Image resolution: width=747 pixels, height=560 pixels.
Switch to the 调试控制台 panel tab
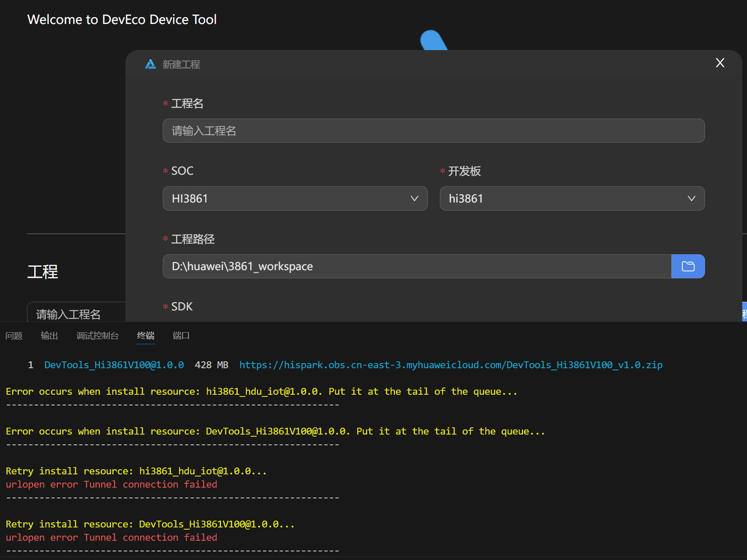(x=97, y=336)
